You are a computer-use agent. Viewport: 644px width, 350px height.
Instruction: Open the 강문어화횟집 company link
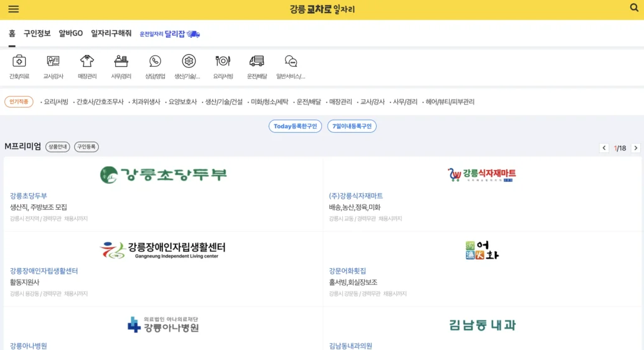pos(347,271)
